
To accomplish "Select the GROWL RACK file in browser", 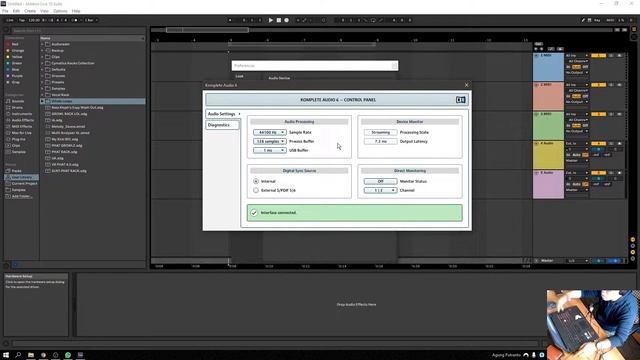I will [x=69, y=114].
